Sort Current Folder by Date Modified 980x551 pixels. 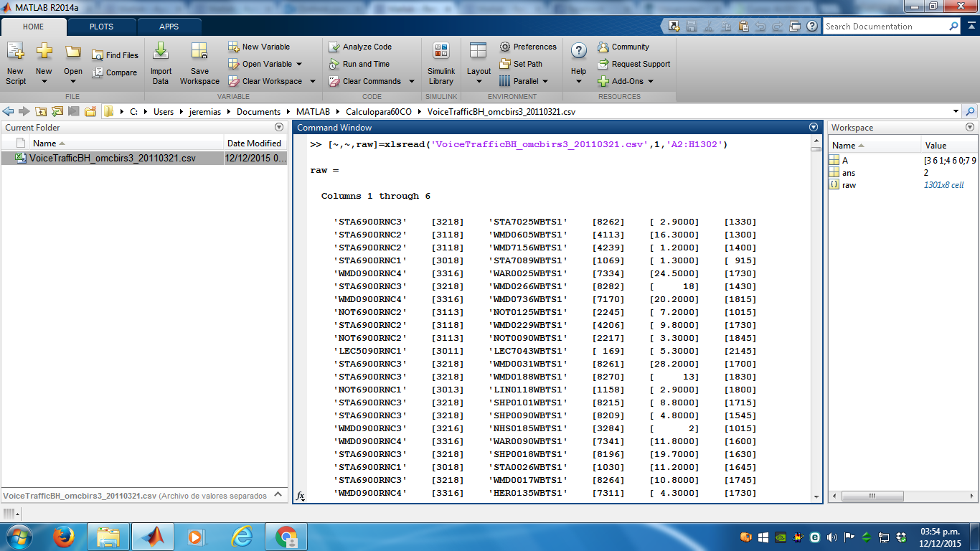[x=255, y=143]
